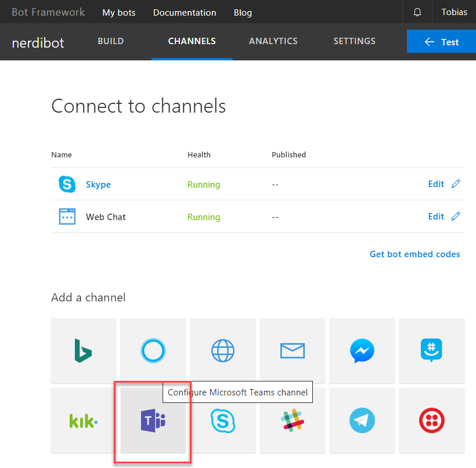Open the Blog link
476x468 pixels.
[243, 12]
